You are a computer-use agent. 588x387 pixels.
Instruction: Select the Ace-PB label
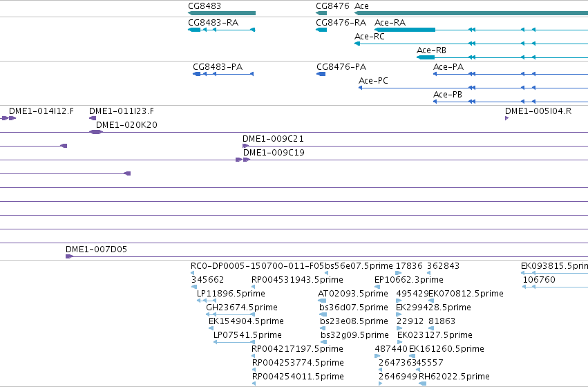(x=447, y=95)
